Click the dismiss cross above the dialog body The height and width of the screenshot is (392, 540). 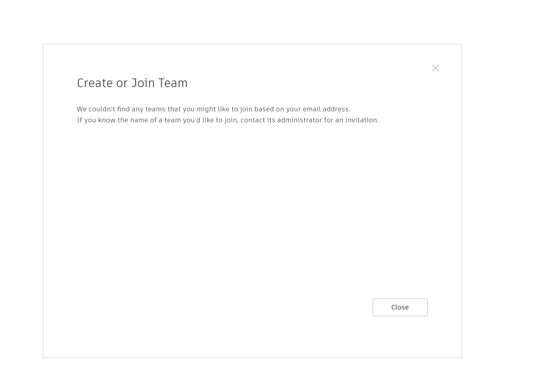(x=436, y=68)
